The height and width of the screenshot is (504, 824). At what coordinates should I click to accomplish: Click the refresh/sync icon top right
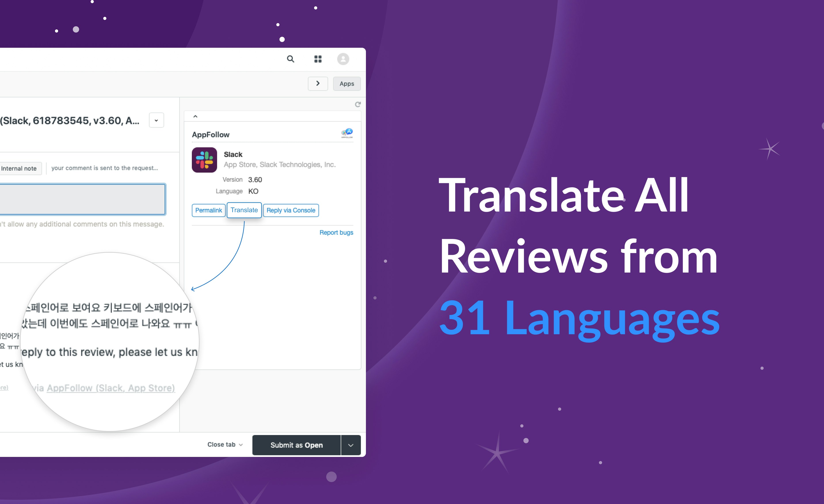pyautogui.click(x=358, y=104)
